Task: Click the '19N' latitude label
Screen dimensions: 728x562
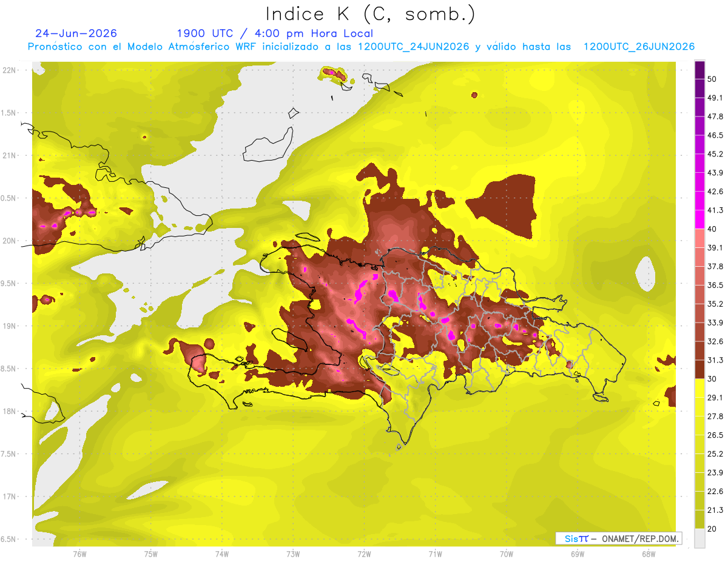Action: click(8, 326)
